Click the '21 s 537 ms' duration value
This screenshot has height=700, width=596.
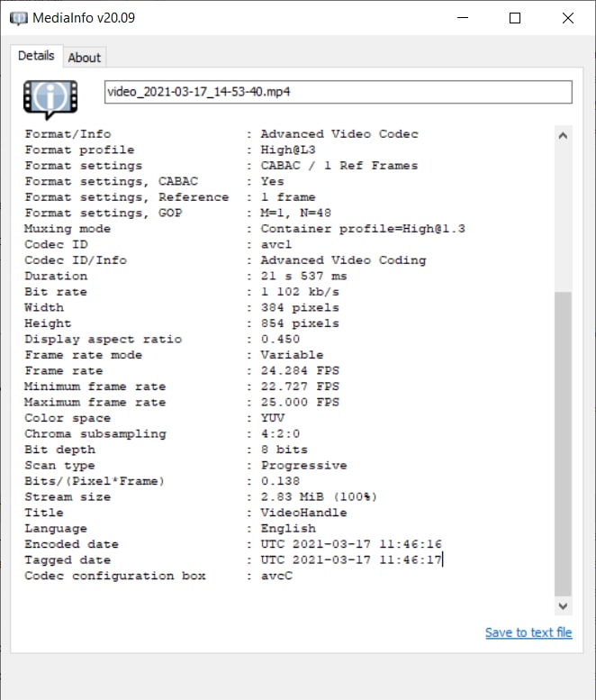pyautogui.click(x=303, y=276)
